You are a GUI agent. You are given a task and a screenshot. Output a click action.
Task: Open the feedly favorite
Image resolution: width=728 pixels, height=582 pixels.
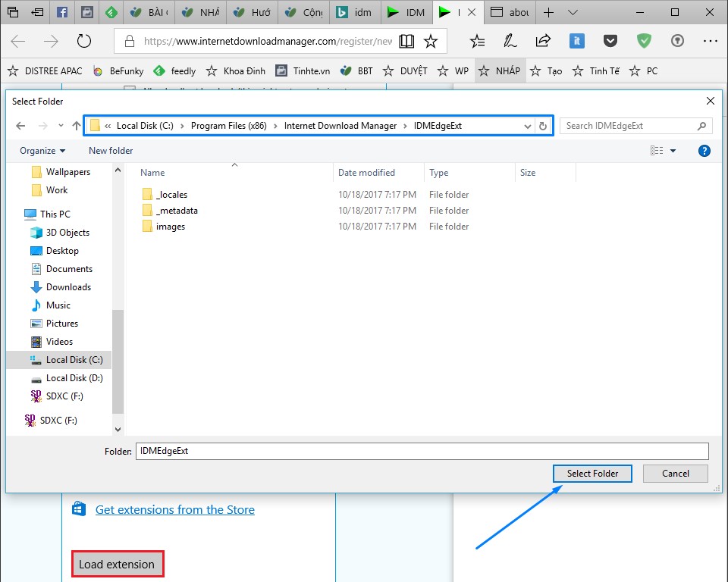[174, 71]
